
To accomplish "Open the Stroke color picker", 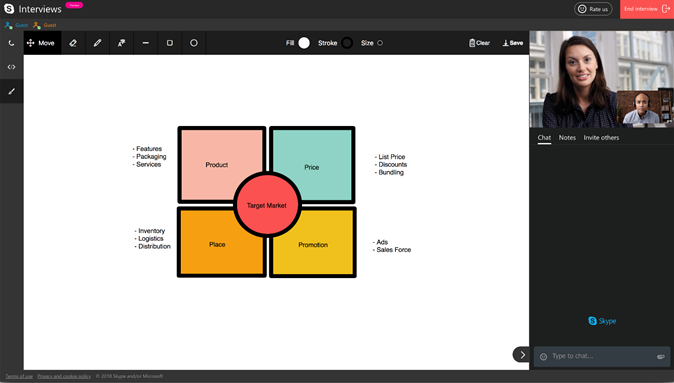I will [x=347, y=43].
